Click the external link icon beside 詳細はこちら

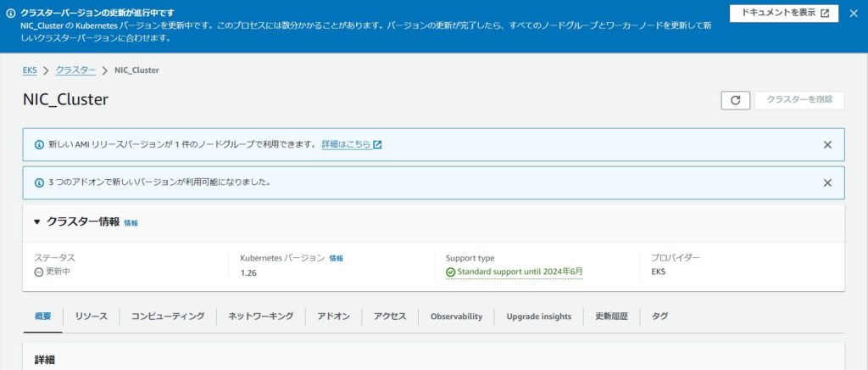coord(377,144)
